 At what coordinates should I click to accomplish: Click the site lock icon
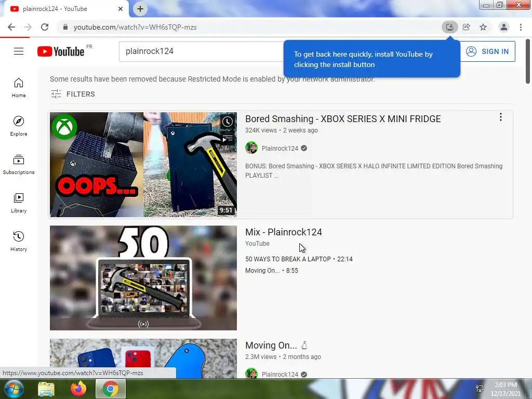click(x=65, y=27)
